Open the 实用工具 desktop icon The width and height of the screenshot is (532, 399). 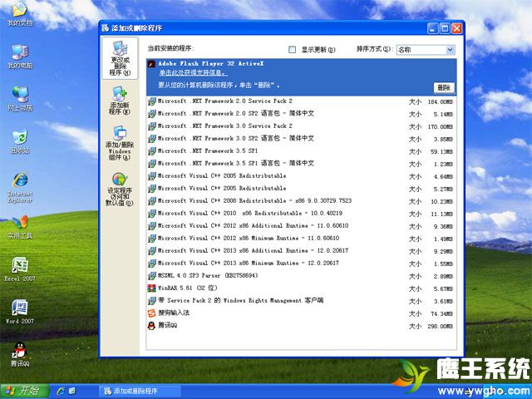(20, 227)
